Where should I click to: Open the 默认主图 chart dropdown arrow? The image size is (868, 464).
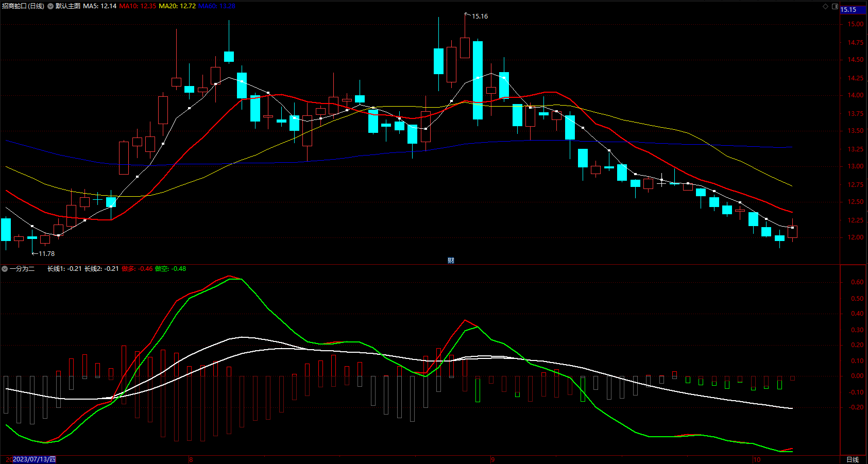pyautogui.click(x=50, y=6)
